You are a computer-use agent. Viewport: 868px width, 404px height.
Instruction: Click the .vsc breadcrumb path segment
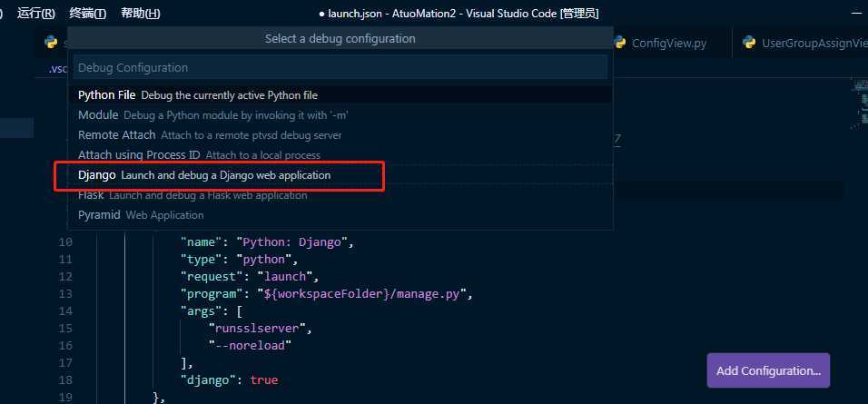tap(57, 69)
